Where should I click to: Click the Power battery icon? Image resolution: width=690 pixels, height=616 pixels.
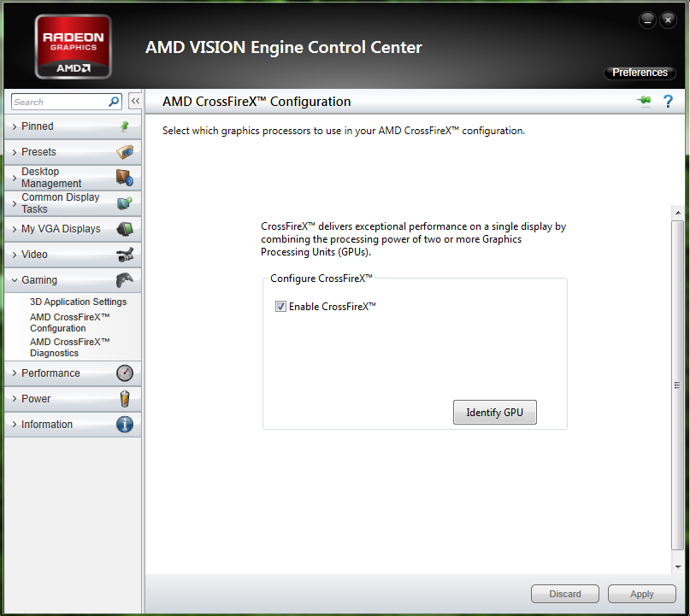click(x=125, y=398)
